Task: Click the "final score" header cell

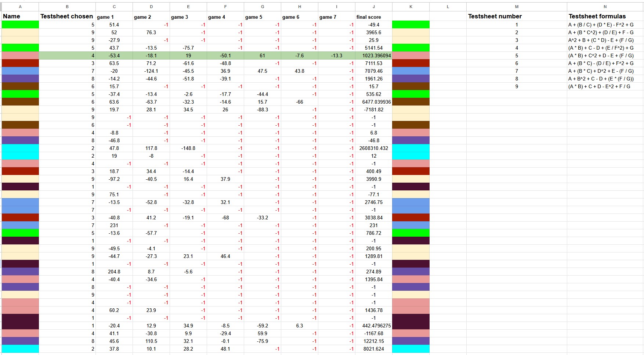Action: (374, 16)
